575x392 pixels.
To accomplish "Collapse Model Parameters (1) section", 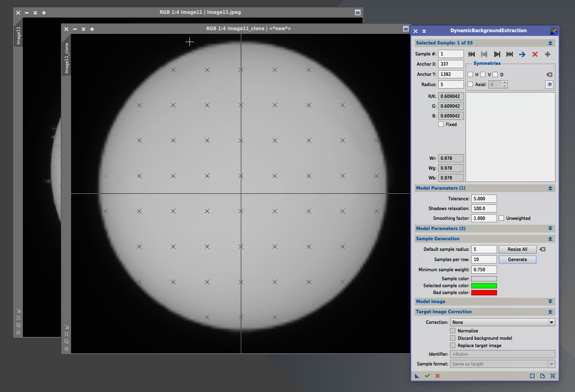I will 550,188.
